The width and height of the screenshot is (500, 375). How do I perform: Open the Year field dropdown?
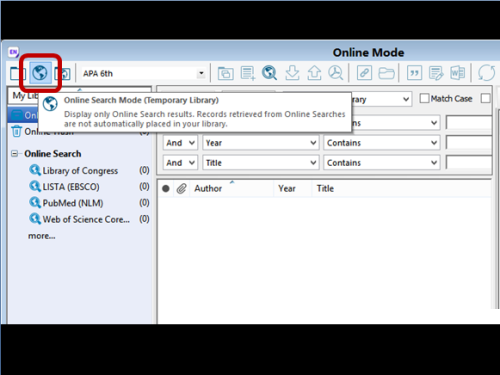[261, 143]
